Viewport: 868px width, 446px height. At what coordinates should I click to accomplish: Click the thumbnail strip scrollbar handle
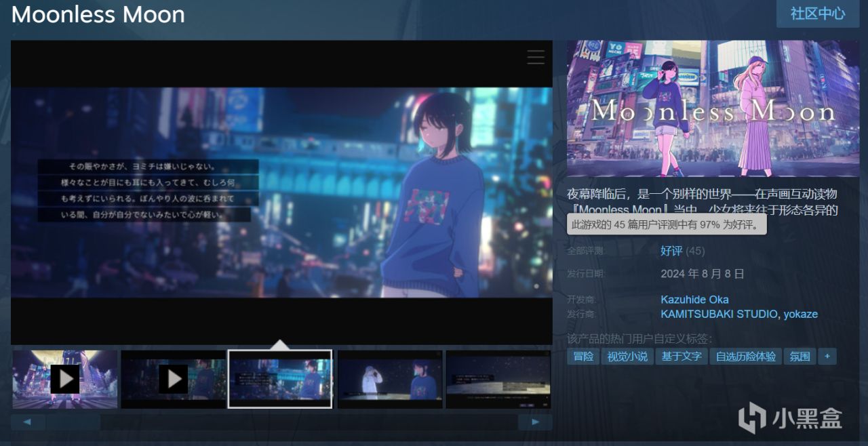pyautogui.click(x=73, y=422)
